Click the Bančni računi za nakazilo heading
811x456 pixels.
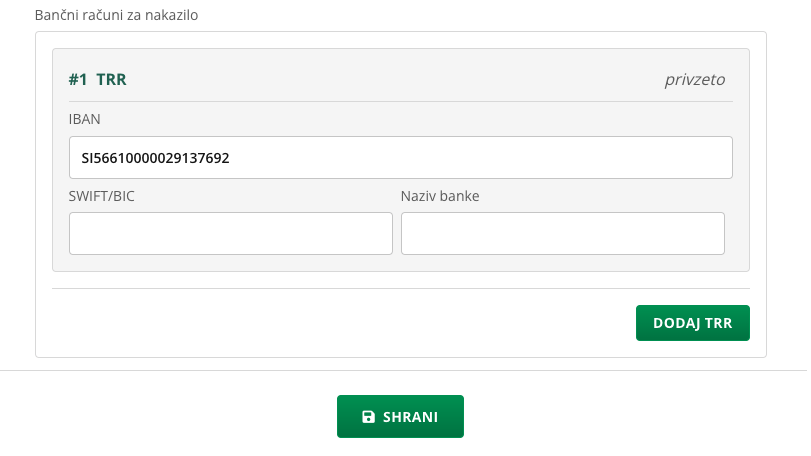[116, 15]
